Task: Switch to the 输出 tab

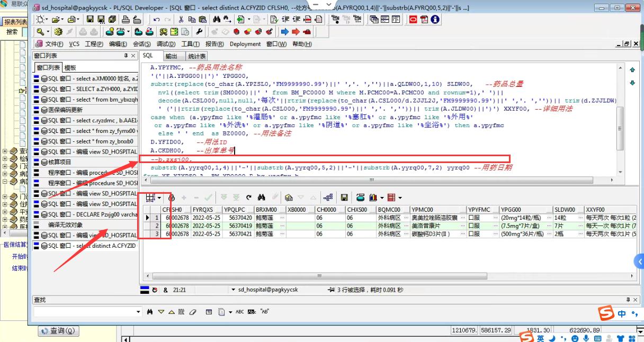Action: click(x=172, y=56)
